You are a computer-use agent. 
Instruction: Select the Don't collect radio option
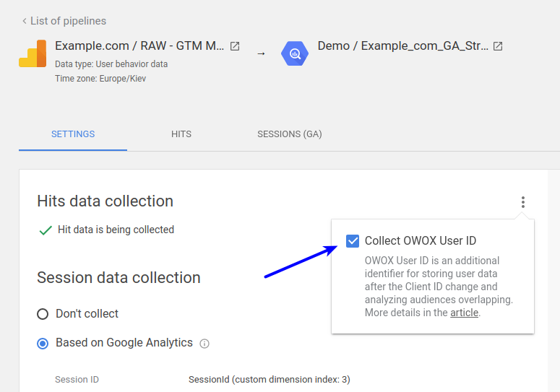pos(43,314)
